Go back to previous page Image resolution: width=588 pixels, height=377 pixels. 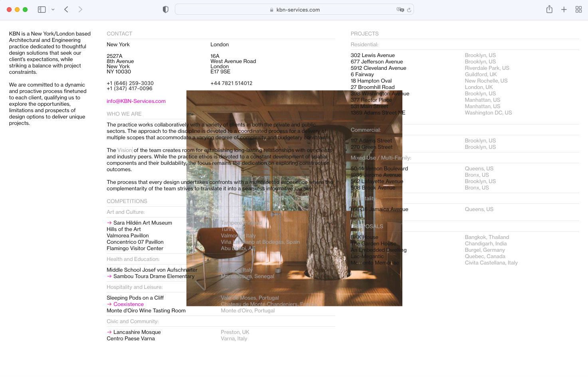(66, 10)
